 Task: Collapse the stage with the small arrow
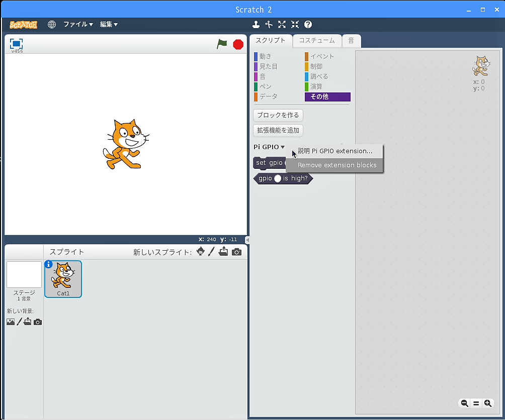tap(247, 240)
